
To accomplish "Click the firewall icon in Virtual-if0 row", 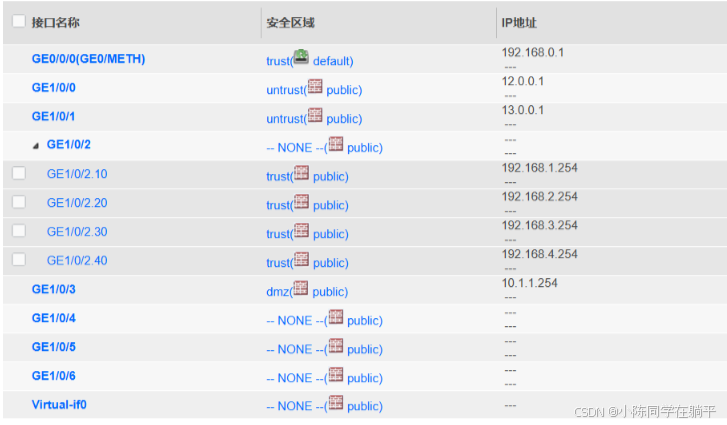I will pos(336,402).
